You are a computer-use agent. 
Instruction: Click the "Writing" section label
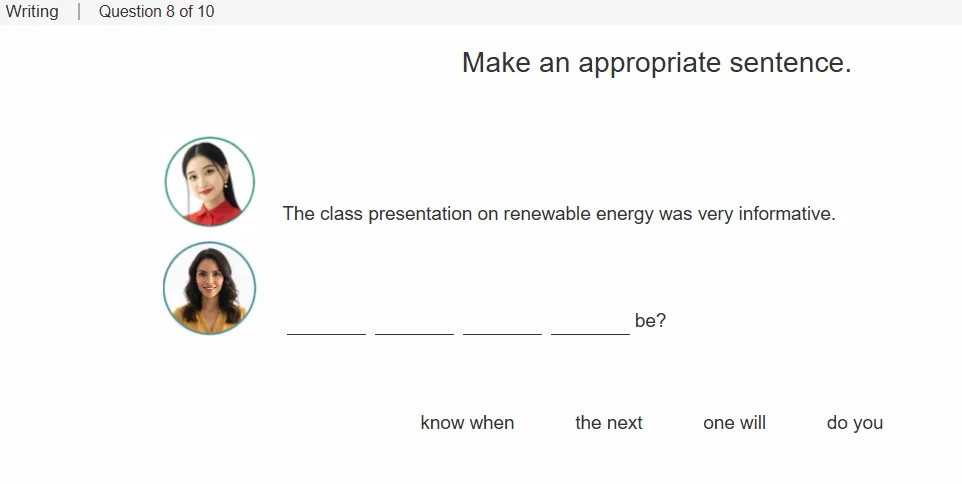(32, 12)
